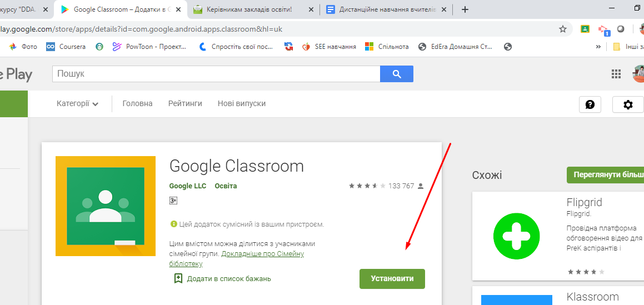Click the Установити install button

pos(392,279)
